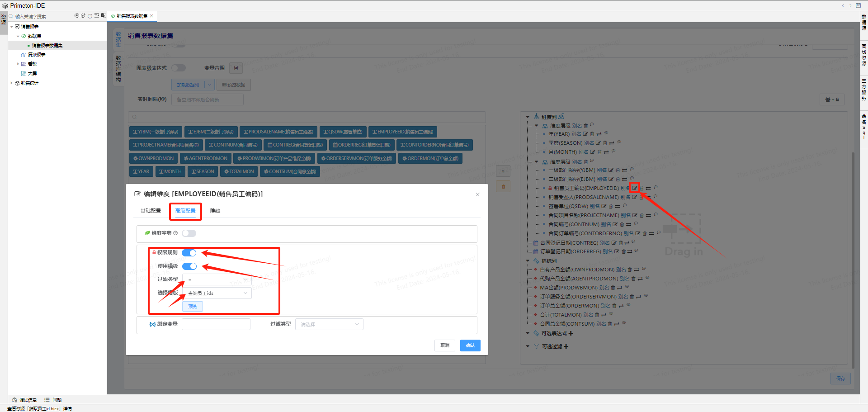
Task: Click edit icon for 合同登记日期(CONTREG)
Action: [614, 243]
